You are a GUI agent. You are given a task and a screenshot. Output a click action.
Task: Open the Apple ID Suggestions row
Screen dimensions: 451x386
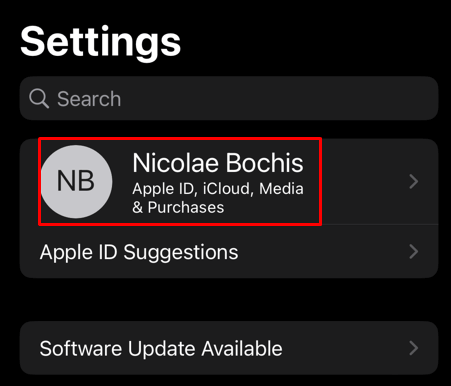pyautogui.click(x=229, y=252)
